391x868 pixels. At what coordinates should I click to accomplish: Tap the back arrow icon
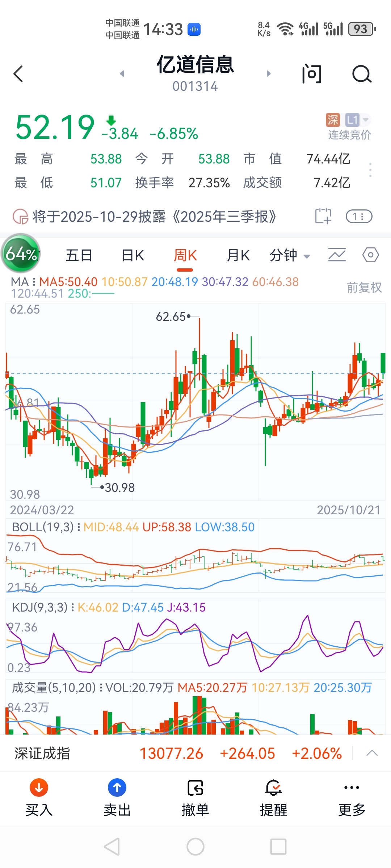tap(18, 74)
